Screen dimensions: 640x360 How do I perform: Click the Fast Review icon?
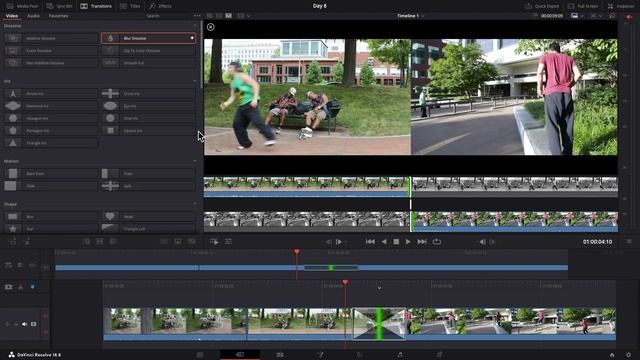pos(214,242)
